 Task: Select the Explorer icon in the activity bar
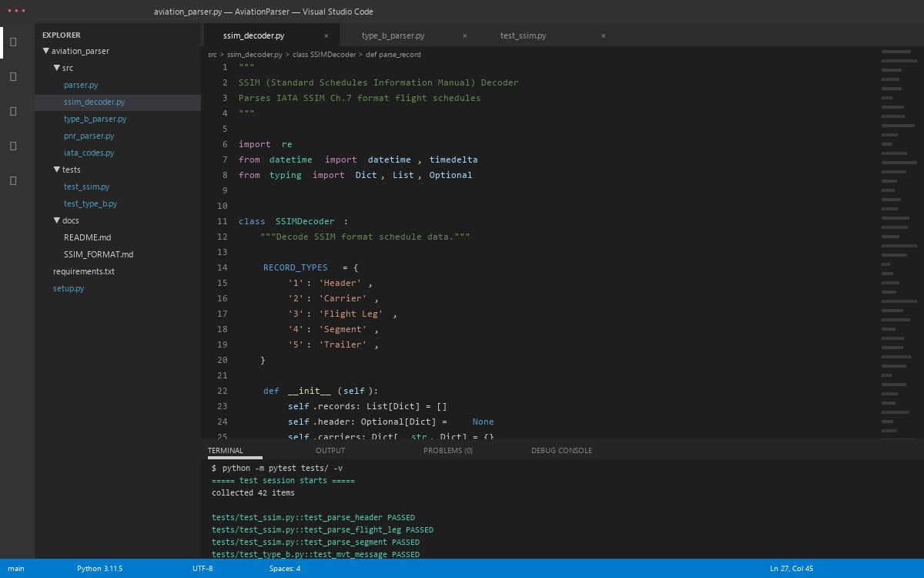(12, 42)
